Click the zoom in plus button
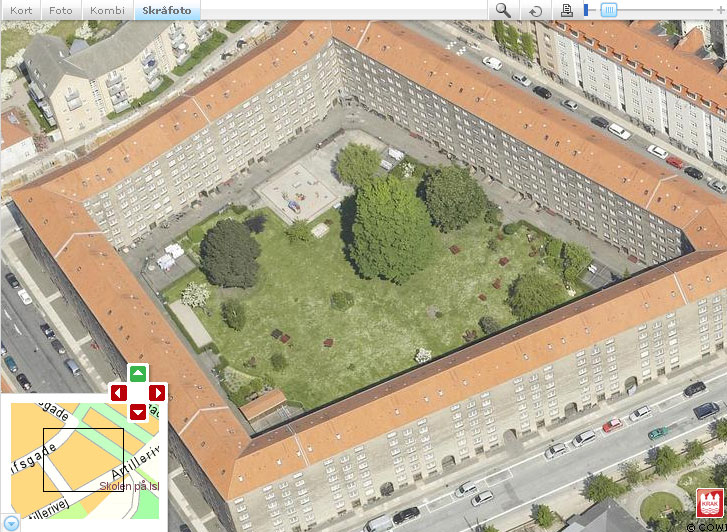727x532 pixels. (x=721, y=10)
